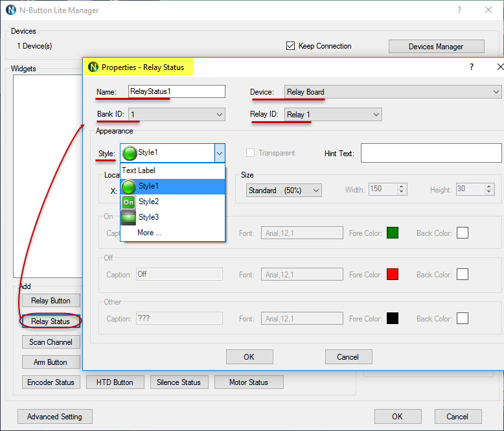Pick the Style3 green bar icon
Viewport: 504px width, 431px height.
128,217
